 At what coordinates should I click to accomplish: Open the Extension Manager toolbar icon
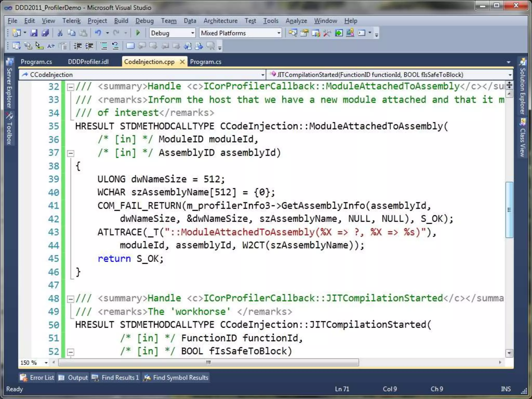tap(350, 33)
